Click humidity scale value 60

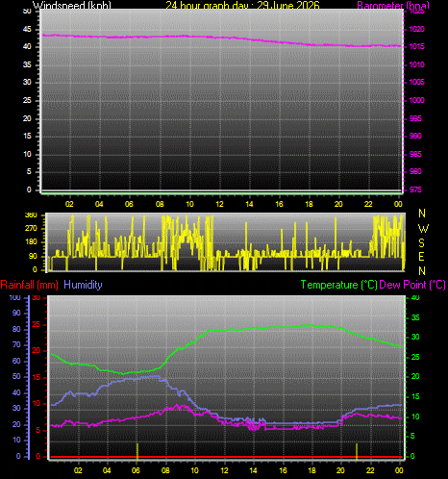[16, 361]
